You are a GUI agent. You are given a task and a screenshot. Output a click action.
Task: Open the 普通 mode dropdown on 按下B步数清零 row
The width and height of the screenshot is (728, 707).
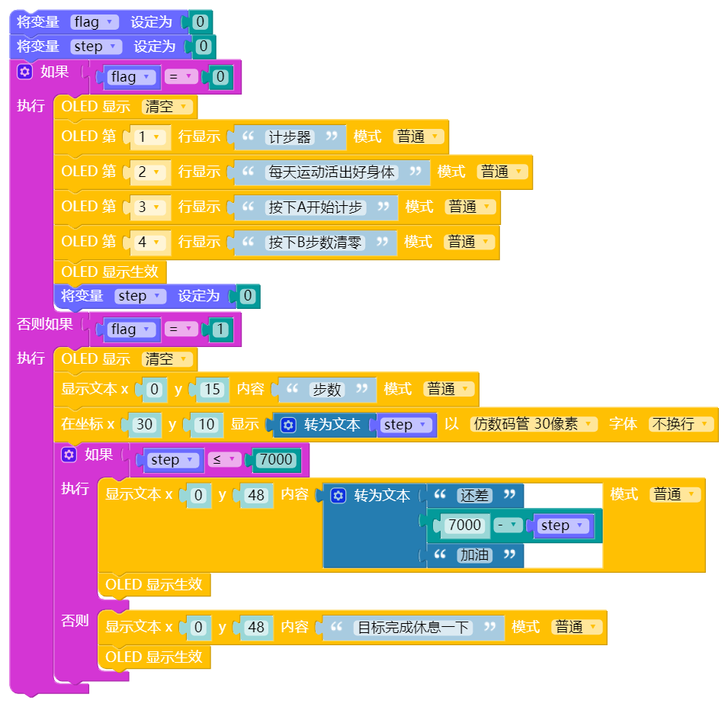469,242
